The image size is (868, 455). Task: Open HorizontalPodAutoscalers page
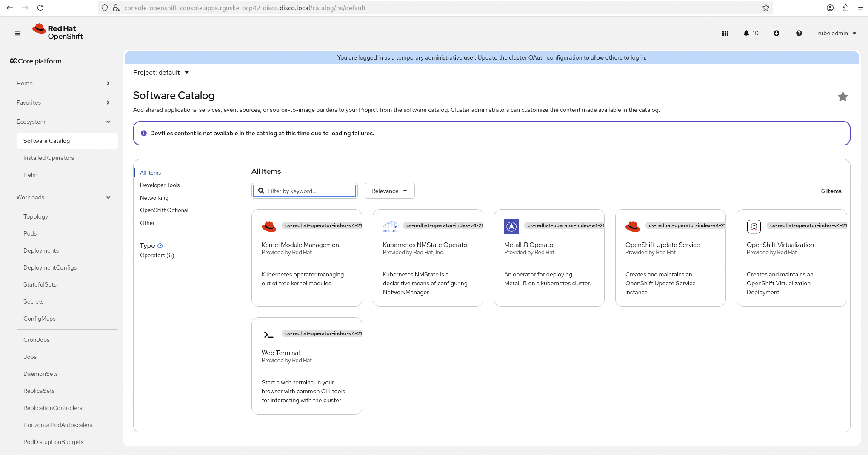pos(58,425)
